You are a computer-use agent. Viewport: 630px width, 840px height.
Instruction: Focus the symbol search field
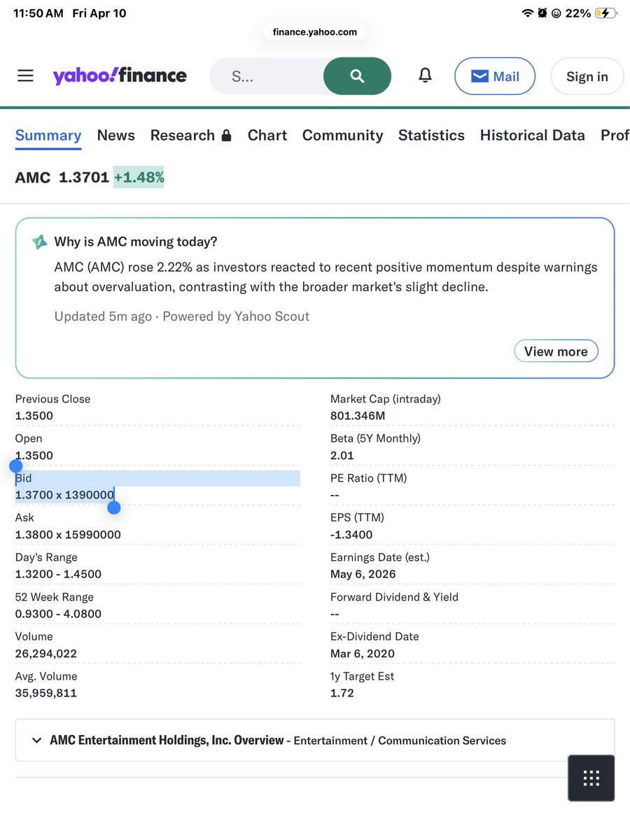click(267, 76)
